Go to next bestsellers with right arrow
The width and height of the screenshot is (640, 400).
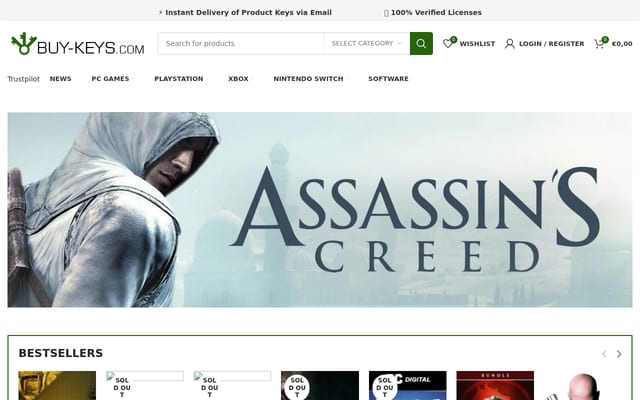619,354
